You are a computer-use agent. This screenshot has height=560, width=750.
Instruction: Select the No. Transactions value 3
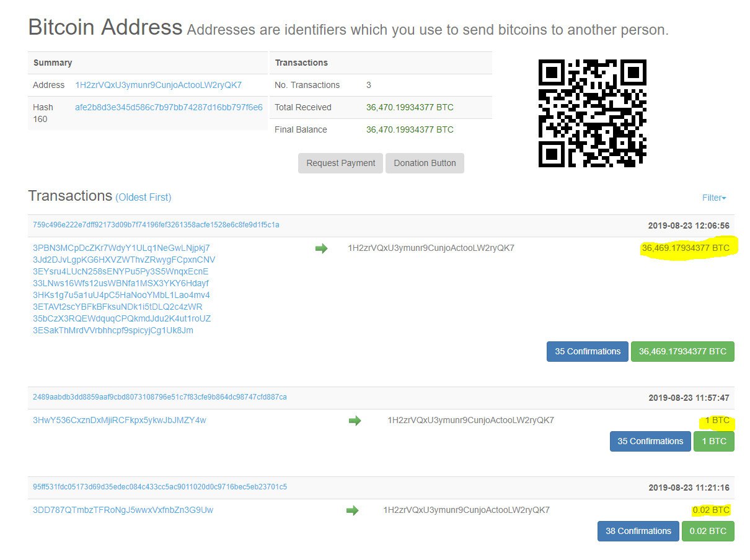369,85
